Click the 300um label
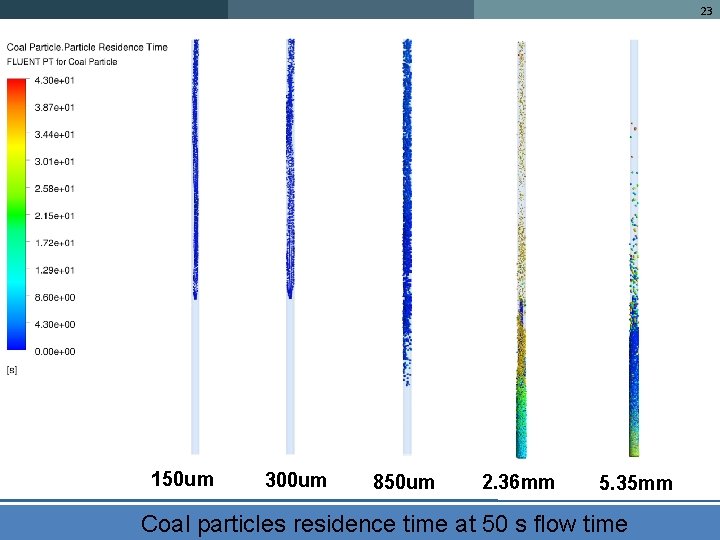Viewport: 720px width, 540px height. [296, 480]
